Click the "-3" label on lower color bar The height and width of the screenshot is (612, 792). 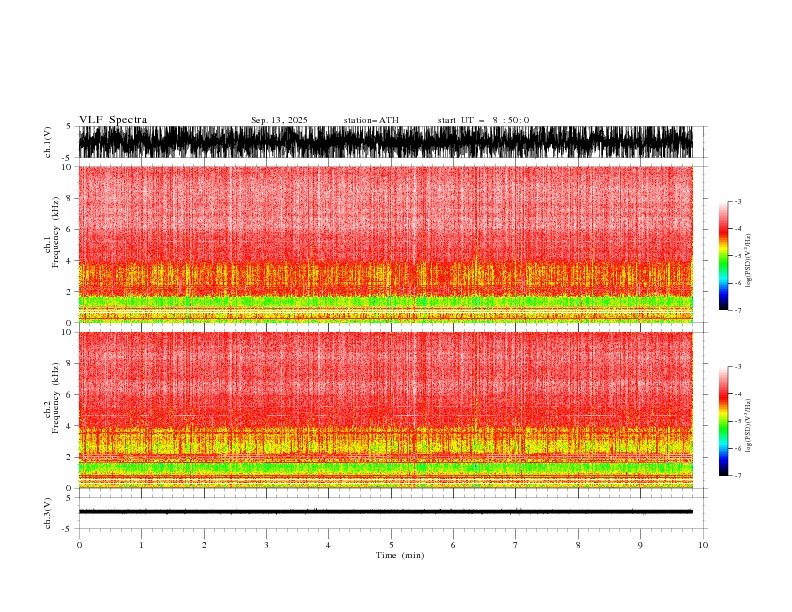[x=738, y=367]
